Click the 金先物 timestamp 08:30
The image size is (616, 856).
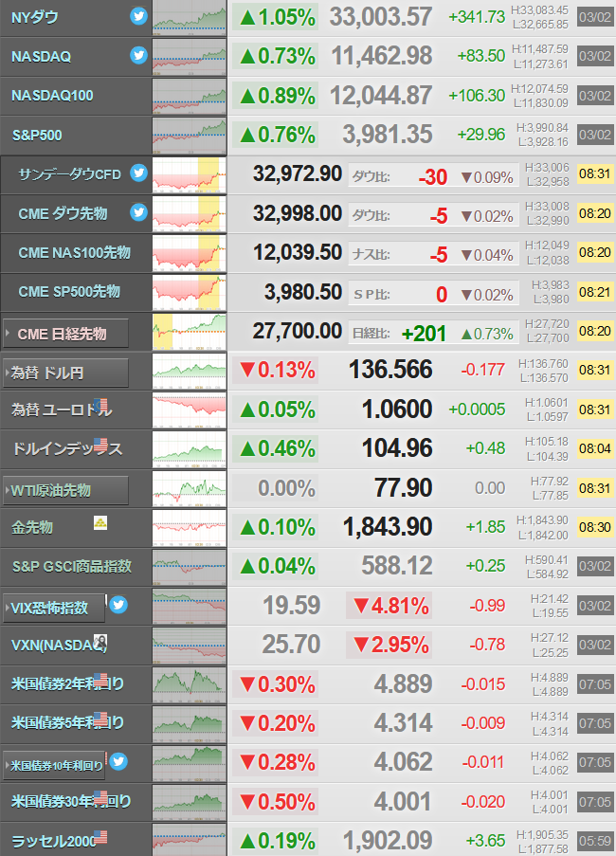pyautogui.click(x=595, y=527)
